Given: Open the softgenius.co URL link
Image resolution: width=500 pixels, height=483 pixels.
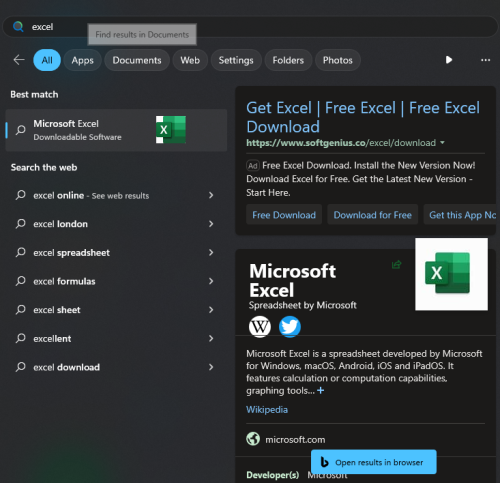Looking at the screenshot, I should (x=341, y=143).
